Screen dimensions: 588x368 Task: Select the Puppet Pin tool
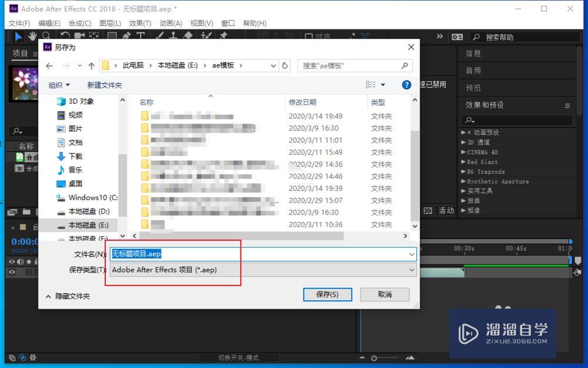(223, 37)
